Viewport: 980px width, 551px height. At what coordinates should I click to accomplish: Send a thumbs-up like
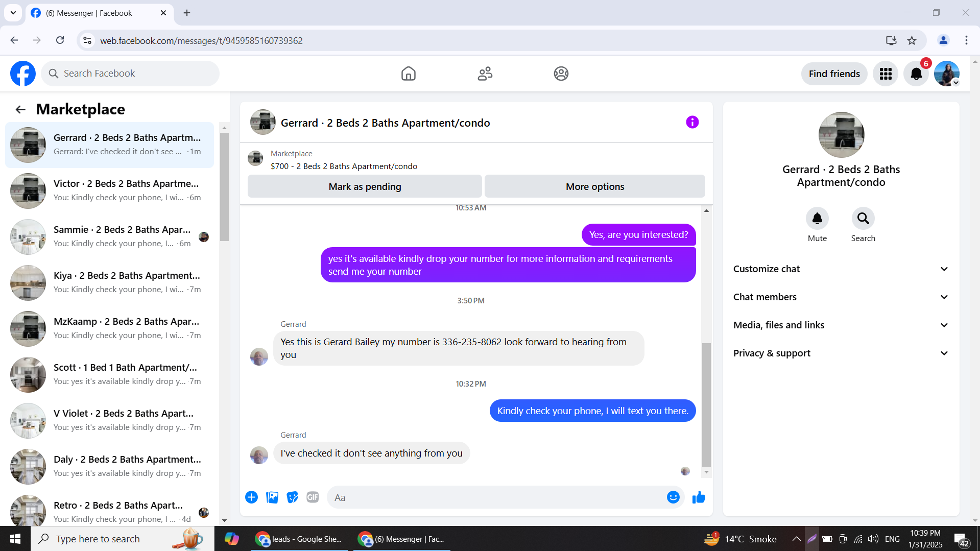(x=699, y=497)
